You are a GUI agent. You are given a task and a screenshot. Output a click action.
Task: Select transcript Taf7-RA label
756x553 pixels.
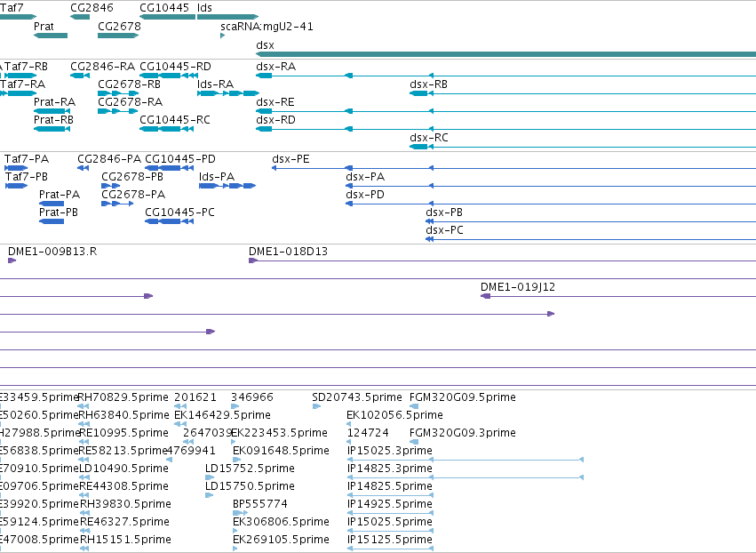coord(23,84)
